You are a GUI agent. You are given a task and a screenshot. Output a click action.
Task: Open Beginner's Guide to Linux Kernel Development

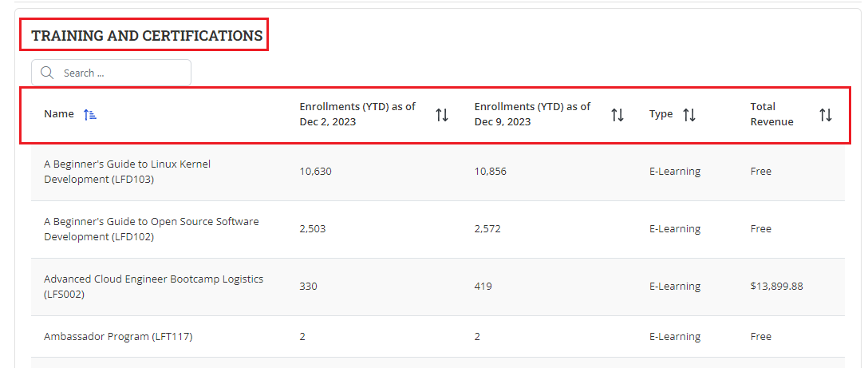(127, 172)
